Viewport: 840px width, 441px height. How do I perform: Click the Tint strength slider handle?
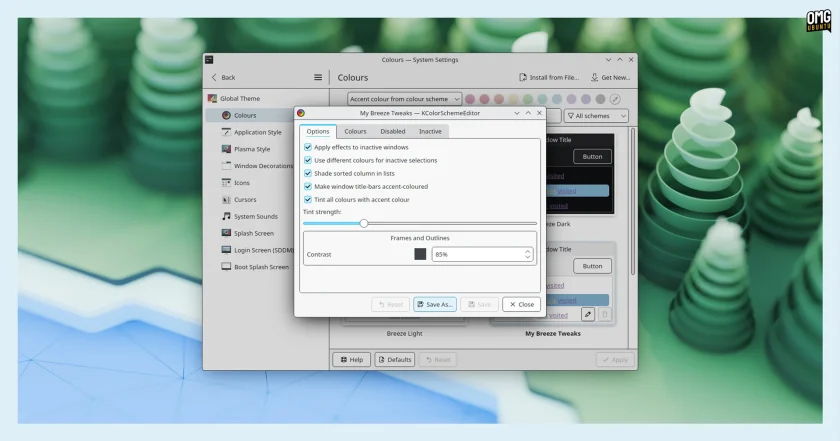pos(364,223)
